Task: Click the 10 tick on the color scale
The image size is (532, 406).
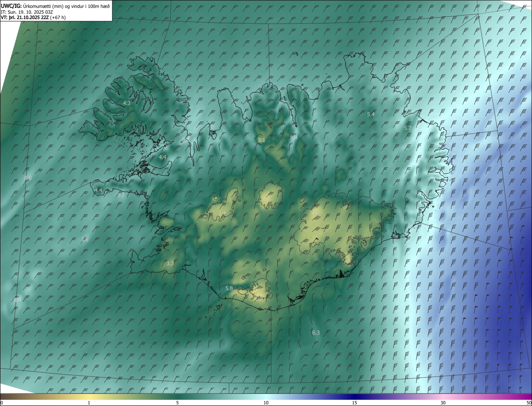Action: point(266,403)
